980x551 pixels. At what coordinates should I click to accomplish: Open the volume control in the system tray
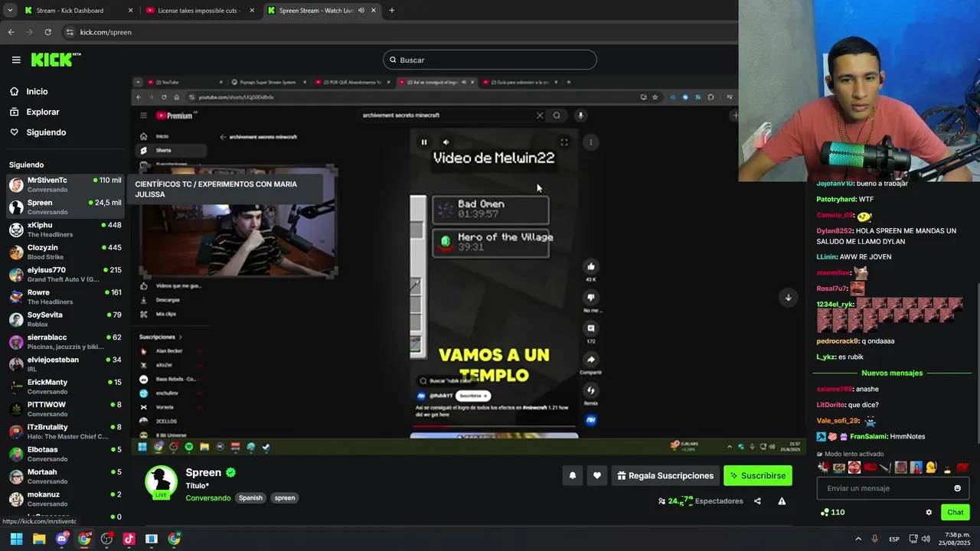coord(926,539)
